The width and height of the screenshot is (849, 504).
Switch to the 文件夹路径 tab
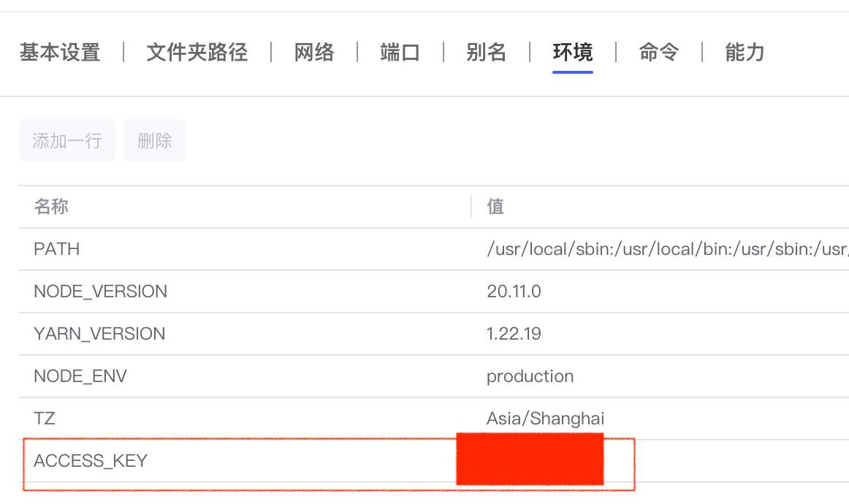tap(197, 53)
